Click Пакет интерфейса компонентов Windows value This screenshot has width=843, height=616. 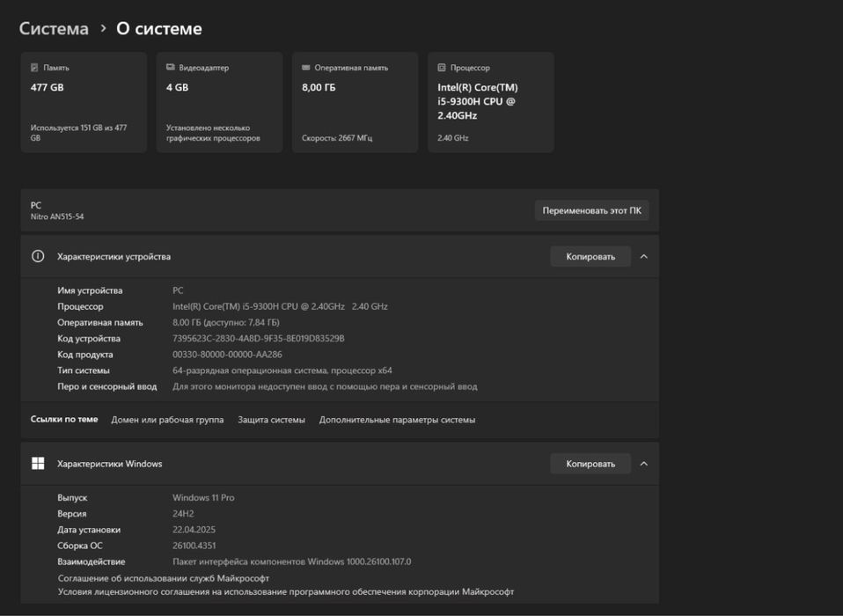pos(292,561)
